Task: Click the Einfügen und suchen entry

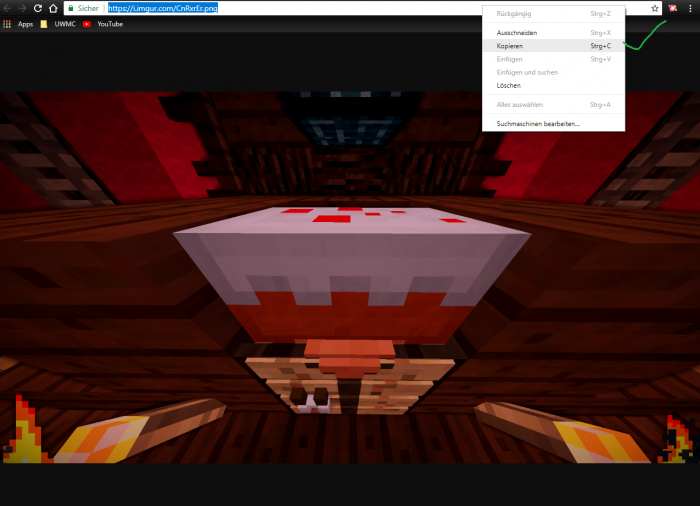Action: tap(554, 72)
